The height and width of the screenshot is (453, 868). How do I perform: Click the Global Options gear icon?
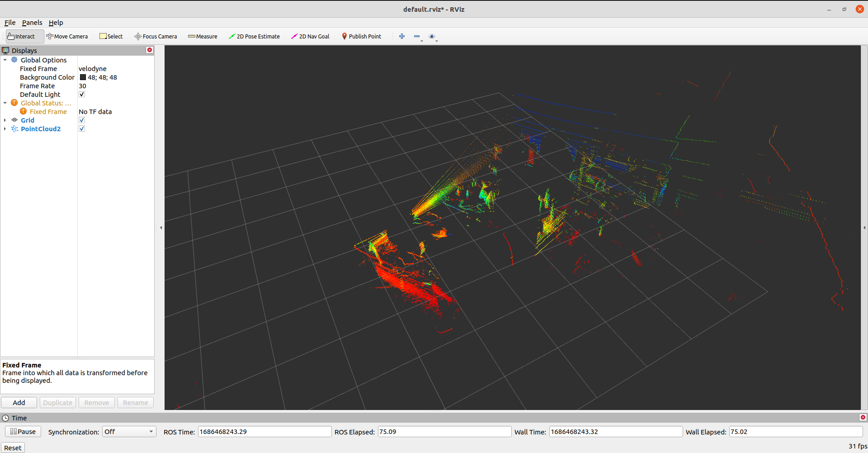coord(14,60)
